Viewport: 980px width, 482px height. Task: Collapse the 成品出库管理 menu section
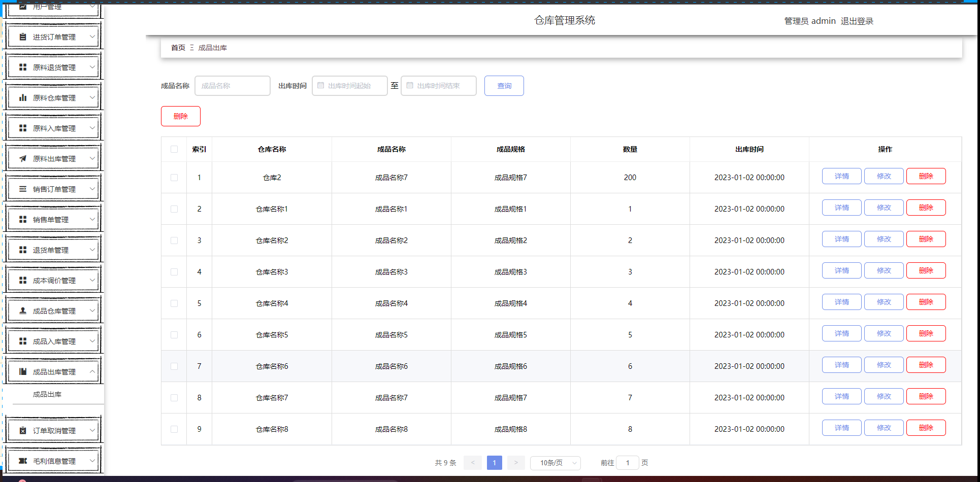(x=53, y=371)
